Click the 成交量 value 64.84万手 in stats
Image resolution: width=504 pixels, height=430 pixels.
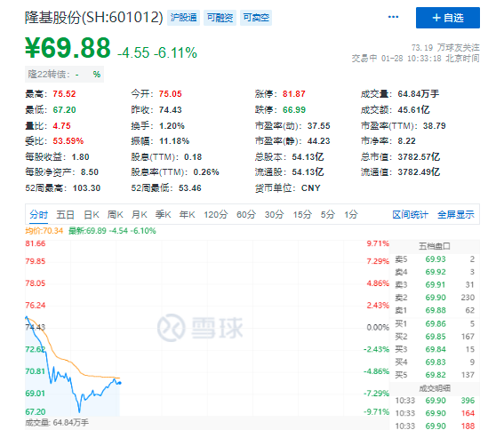[x=419, y=94]
